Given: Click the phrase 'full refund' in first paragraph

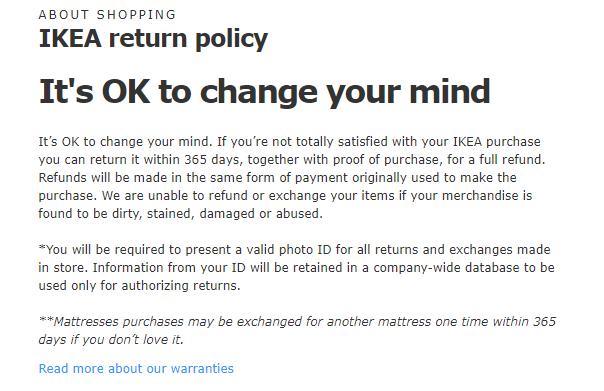Looking at the screenshot, I should (512, 159).
